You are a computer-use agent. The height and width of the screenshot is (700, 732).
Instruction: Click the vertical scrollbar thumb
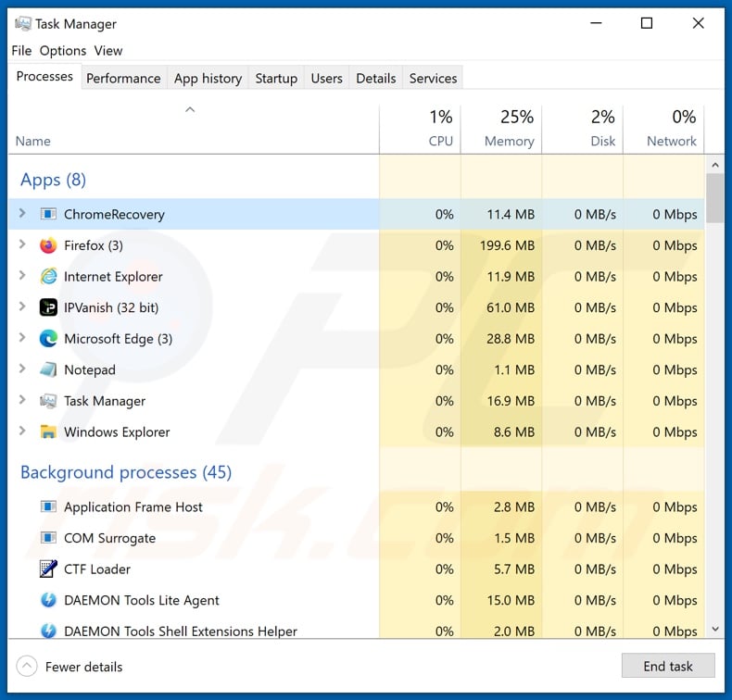[715, 198]
